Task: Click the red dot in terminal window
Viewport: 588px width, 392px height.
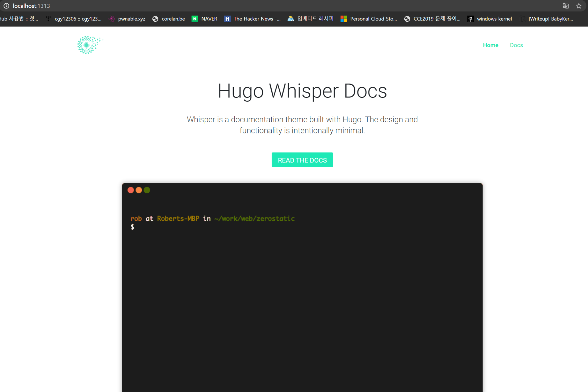Action: coord(131,190)
